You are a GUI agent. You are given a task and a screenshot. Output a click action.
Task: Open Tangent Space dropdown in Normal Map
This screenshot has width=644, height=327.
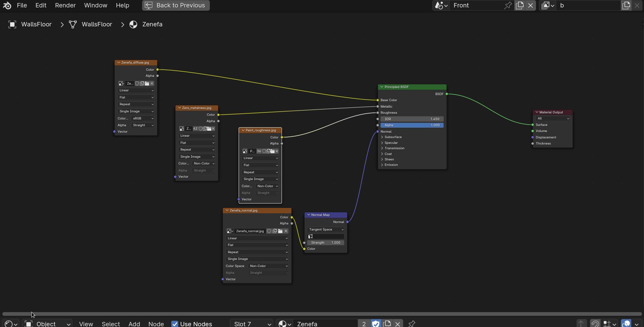(326, 230)
